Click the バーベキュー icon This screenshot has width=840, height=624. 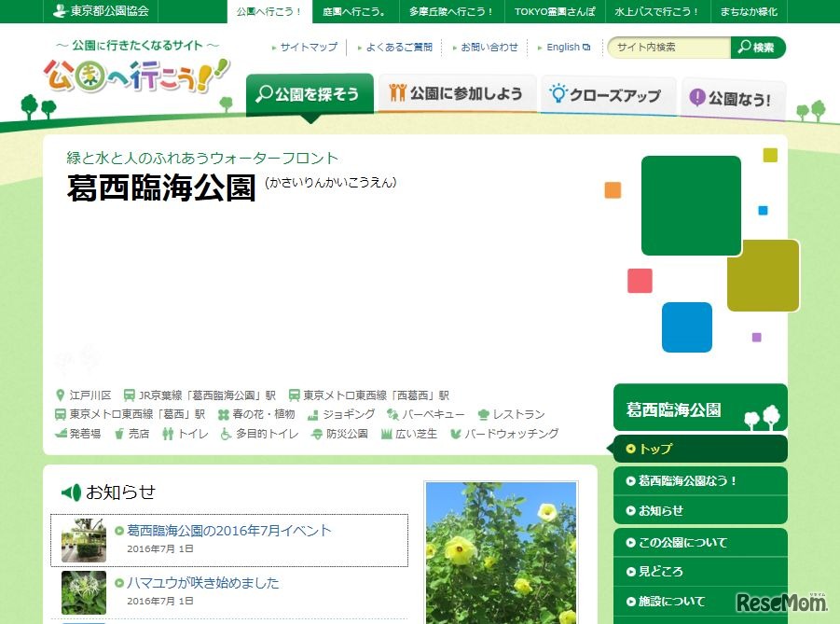[392, 414]
